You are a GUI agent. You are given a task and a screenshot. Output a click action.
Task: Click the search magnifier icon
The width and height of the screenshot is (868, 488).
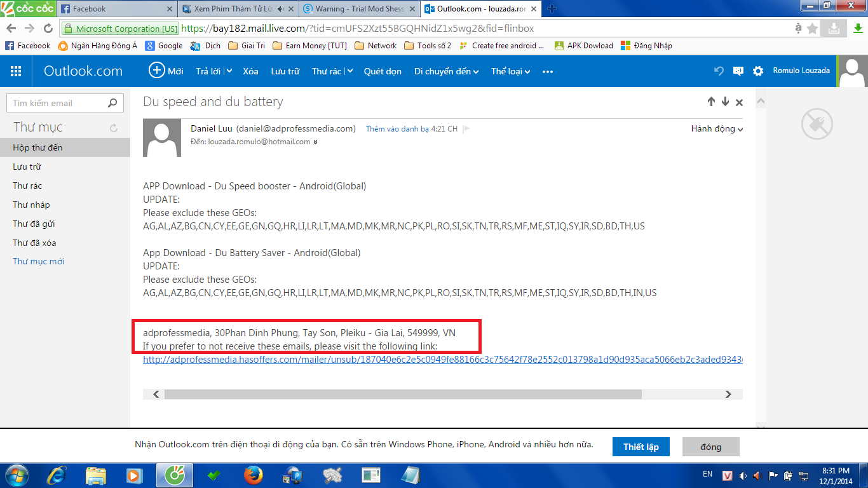(x=112, y=103)
